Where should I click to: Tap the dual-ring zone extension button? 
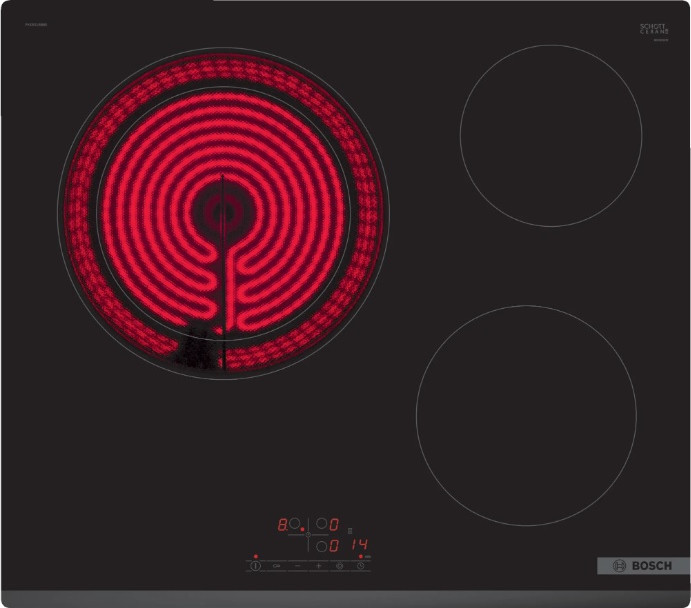[339, 566]
